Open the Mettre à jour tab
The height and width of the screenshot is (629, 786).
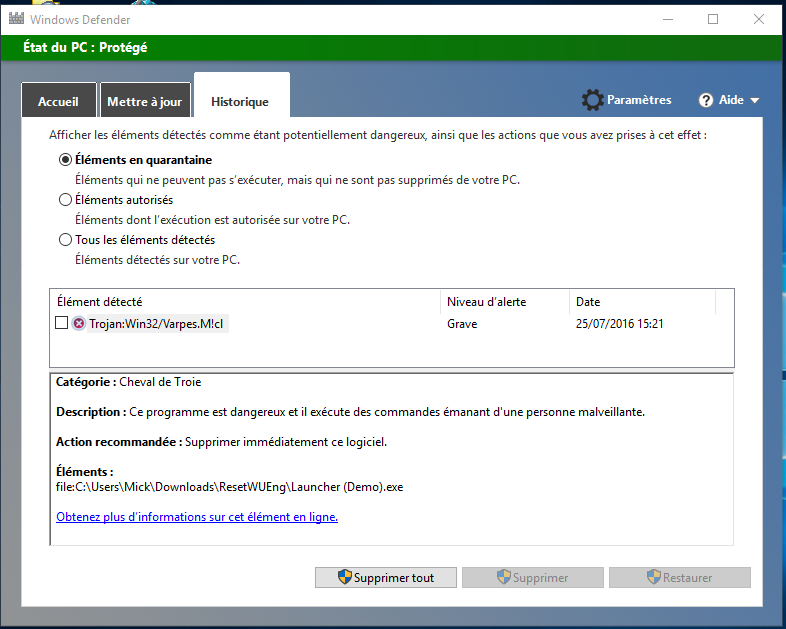[144, 102]
